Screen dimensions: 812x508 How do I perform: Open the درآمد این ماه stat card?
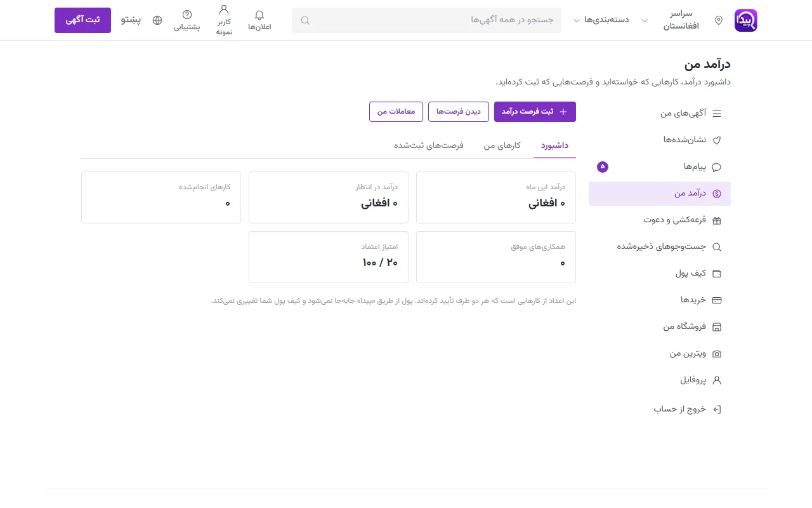point(496,197)
